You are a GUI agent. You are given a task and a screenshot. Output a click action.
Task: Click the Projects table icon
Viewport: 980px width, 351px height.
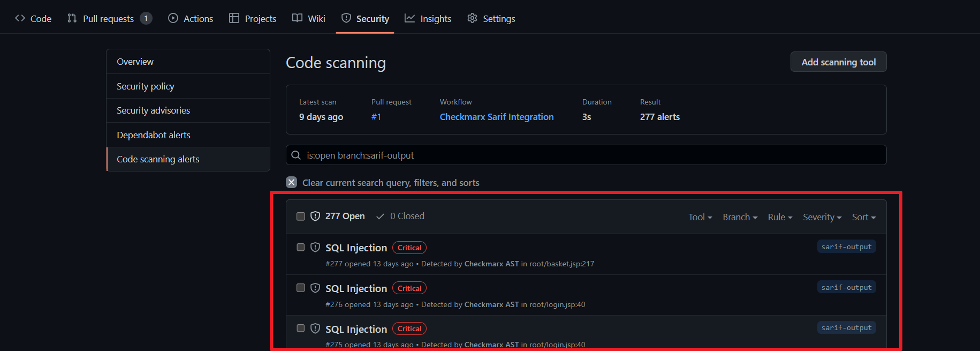click(x=234, y=18)
